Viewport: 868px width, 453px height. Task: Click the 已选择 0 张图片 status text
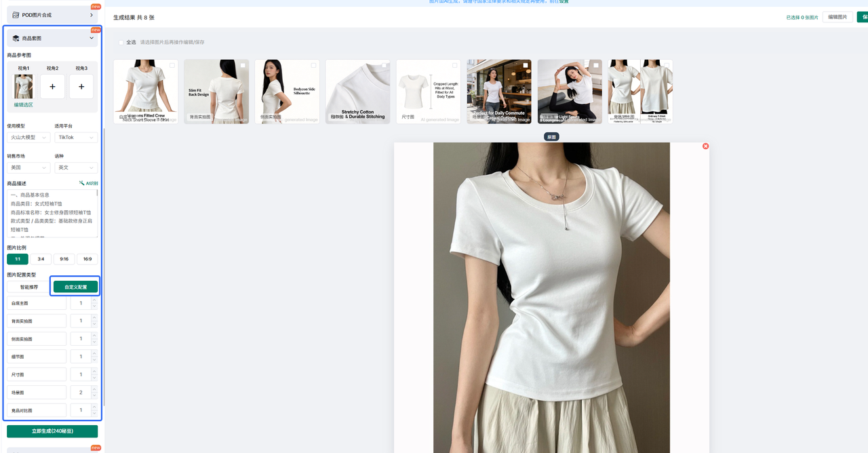click(802, 18)
